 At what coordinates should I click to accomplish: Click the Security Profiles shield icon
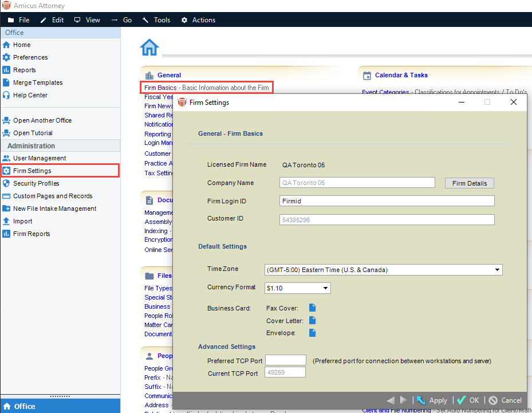(6, 183)
